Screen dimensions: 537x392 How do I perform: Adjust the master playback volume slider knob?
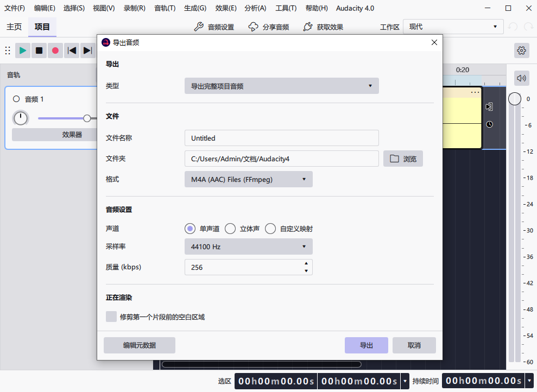[x=514, y=99]
